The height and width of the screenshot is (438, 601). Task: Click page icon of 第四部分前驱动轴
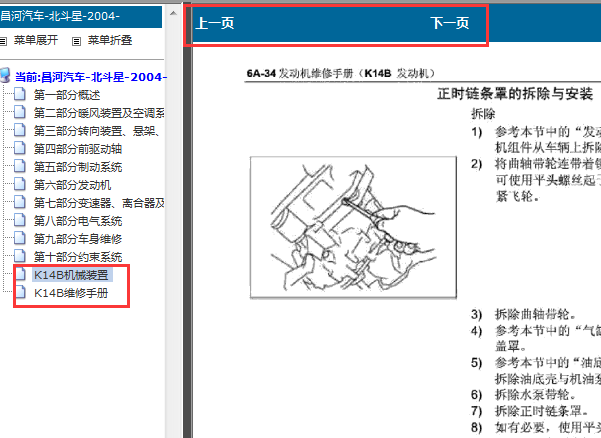coord(20,148)
